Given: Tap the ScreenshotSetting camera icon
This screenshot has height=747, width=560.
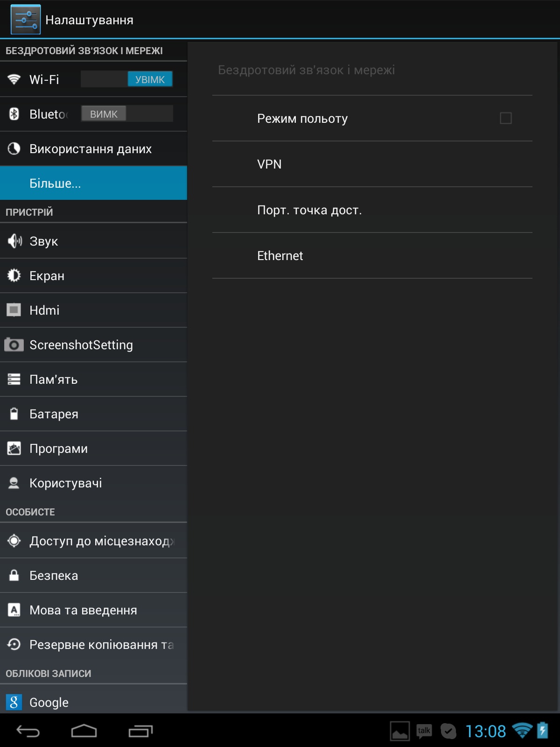Looking at the screenshot, I should click(x=14, y=345).
